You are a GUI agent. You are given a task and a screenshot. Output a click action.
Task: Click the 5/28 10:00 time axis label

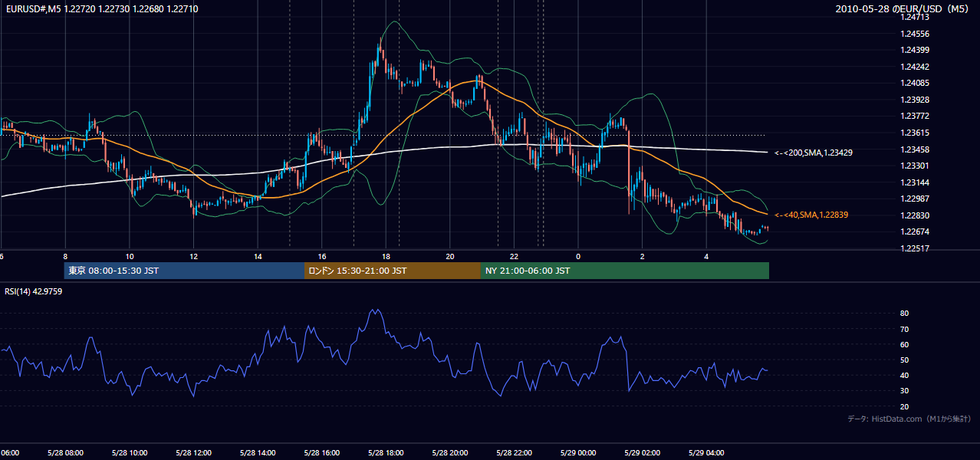click(x=130, y=452)
